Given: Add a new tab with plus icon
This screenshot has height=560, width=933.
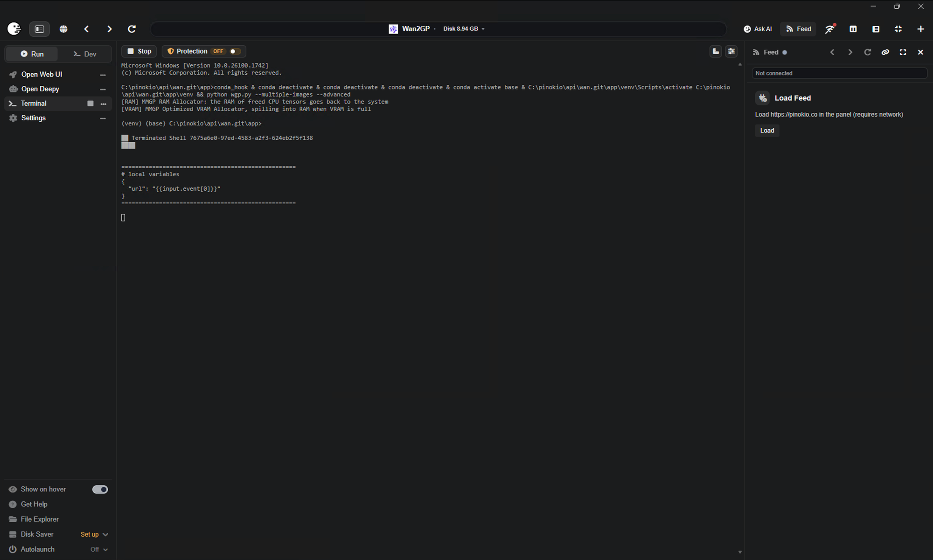Looking at the screenshot, I should click(x=921, y=29).
